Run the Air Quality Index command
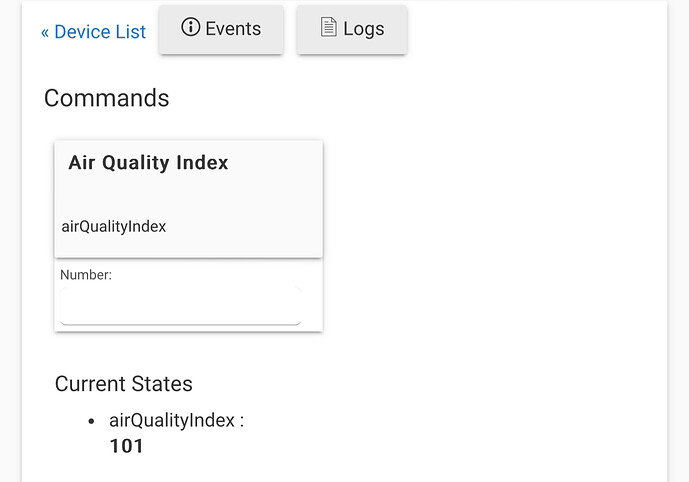 [189, 199]
